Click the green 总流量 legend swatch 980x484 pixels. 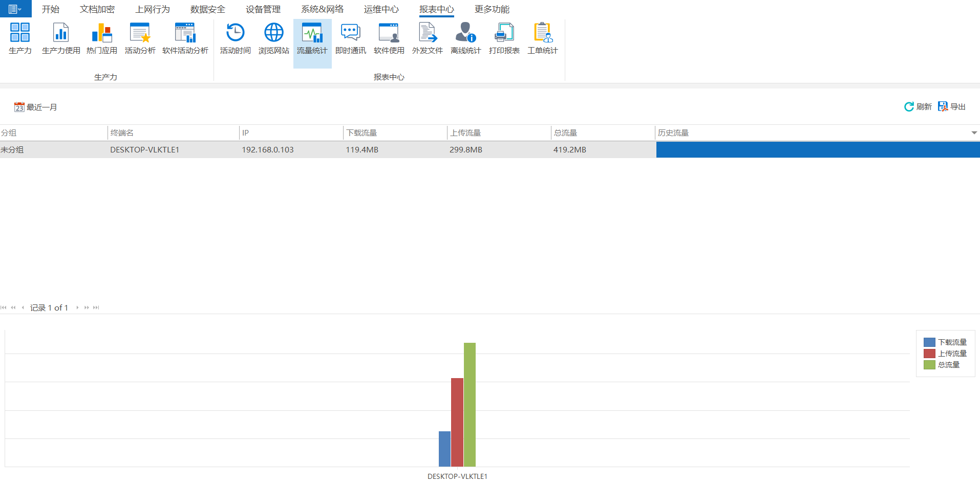click(x=929, y=365)
